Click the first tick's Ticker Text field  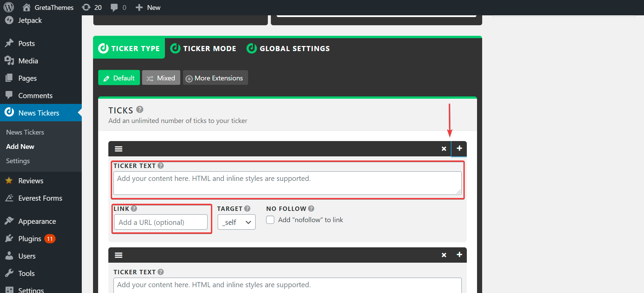point(288,183)
